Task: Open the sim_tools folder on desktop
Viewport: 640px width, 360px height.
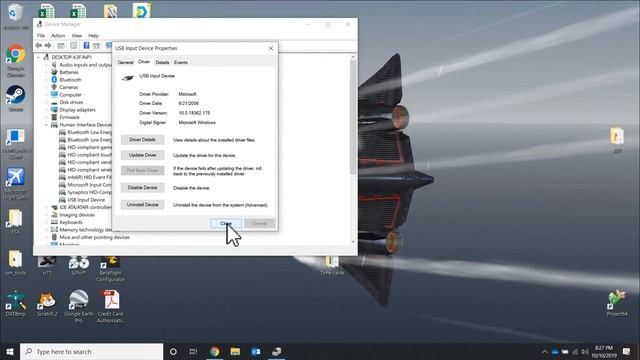Action: 16,263
